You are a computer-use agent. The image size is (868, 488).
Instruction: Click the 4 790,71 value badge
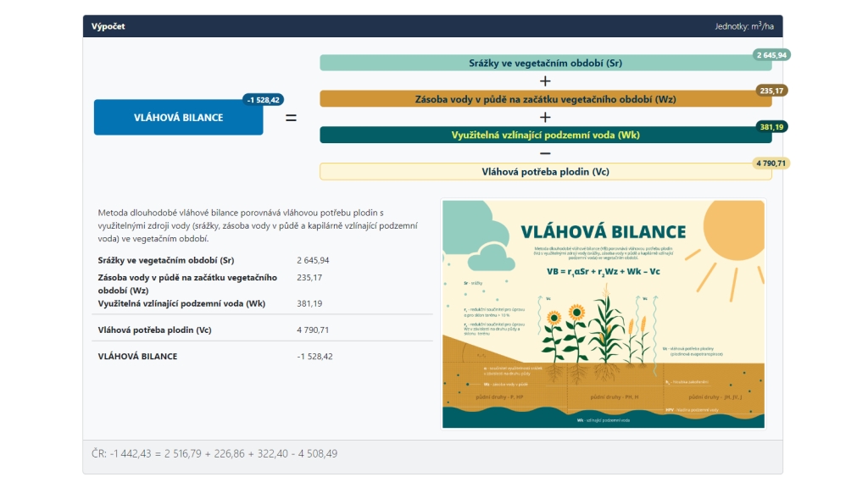[771, 163]
